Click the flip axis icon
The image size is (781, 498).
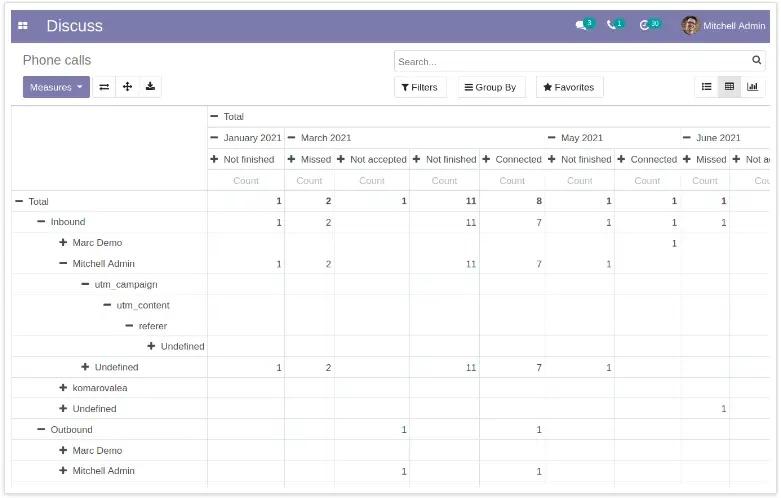[x=104, y=87]
